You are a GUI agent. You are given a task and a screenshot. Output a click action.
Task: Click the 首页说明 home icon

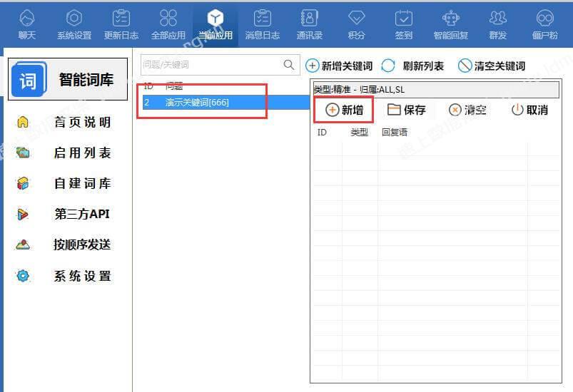[23, 122]
